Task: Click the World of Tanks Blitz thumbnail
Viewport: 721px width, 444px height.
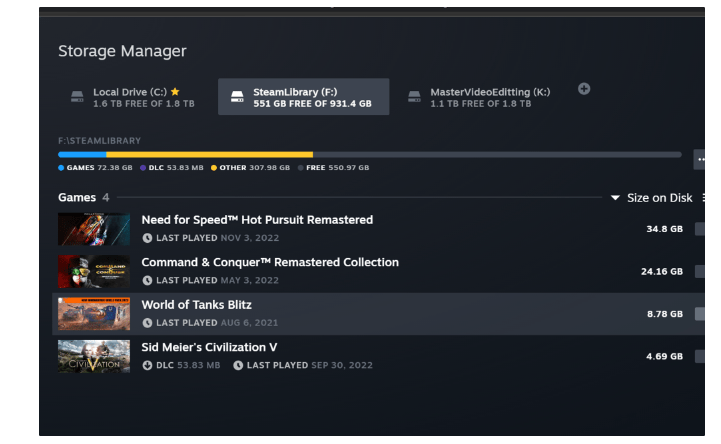Action: (94, 314)
